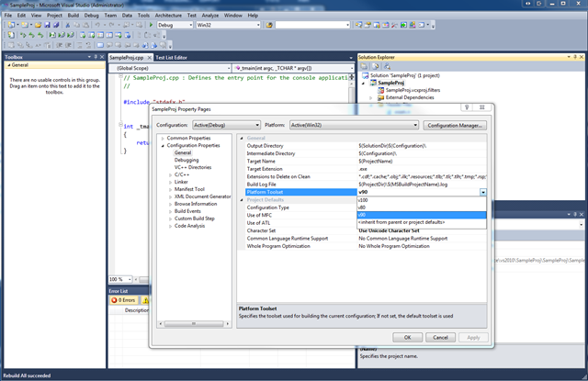This screenshot has width=588, height=381.
Task: Select the SampleProj project in Solution Explorer
Action: tap(390, 83)
